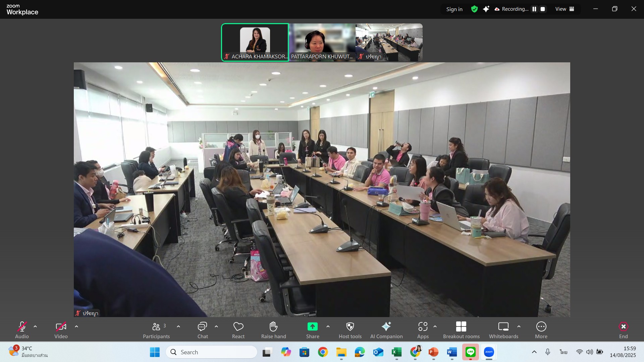Expand audio options arrow
The height and width of the screenshot is (362, 644).
click(35, 326)
